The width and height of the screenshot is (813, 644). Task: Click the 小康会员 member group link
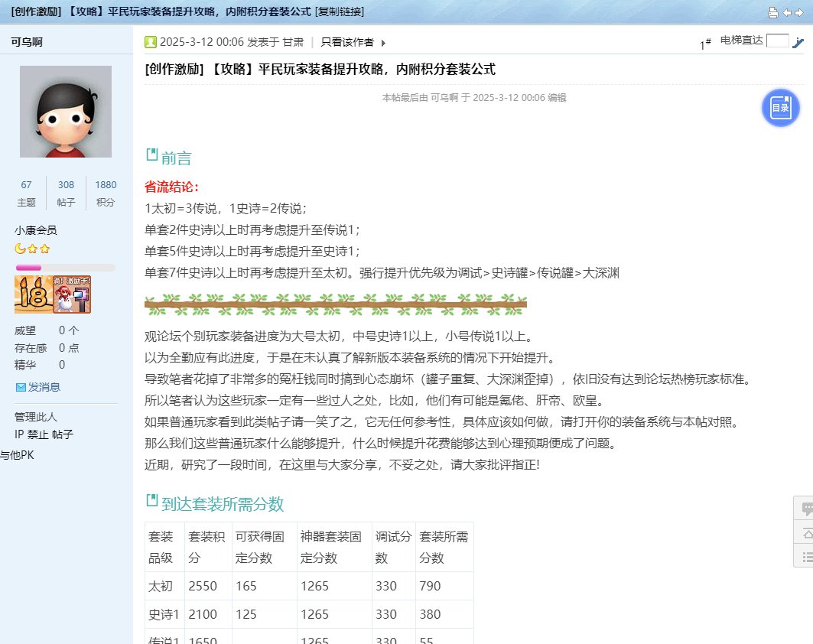click(36, 230)
